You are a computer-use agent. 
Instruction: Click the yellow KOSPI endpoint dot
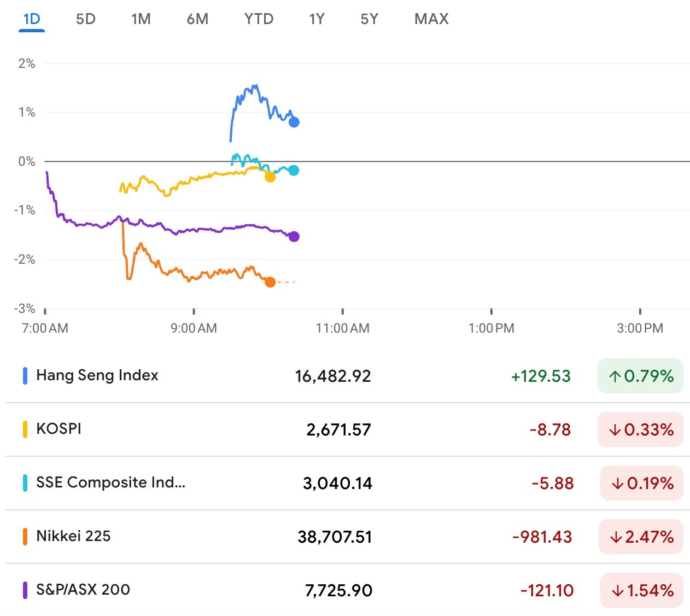coord(270,177)
